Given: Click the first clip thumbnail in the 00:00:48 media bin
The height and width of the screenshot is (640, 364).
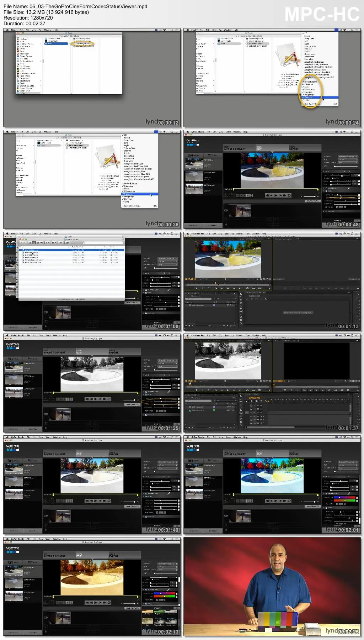Looking at the screenshot, I should (x=194, y=164).
